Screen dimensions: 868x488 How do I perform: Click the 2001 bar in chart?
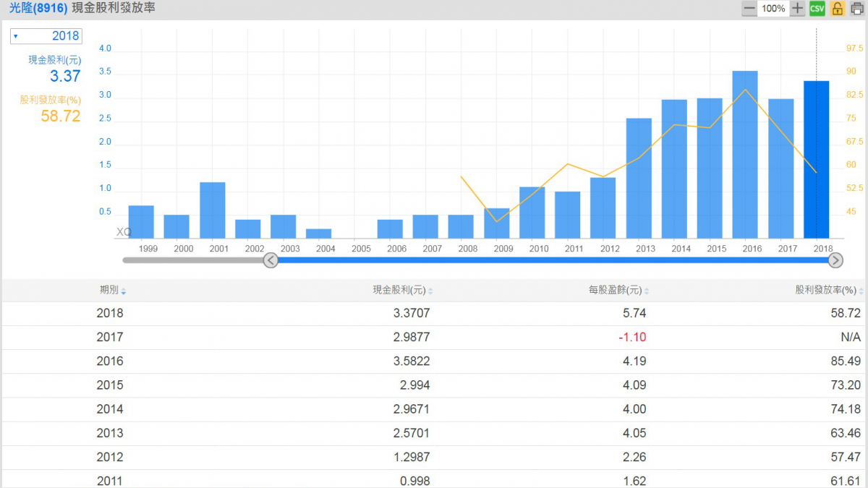click(213, 210)
